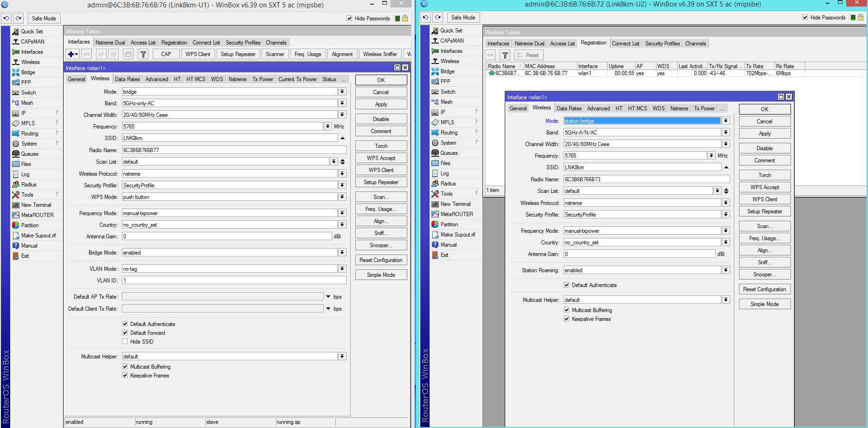The width and height of the screenshot is (868, 428).
Task: Open Log in Link8km-U1 sidebar
Action: pyautogui.click(x=25, y=174)
